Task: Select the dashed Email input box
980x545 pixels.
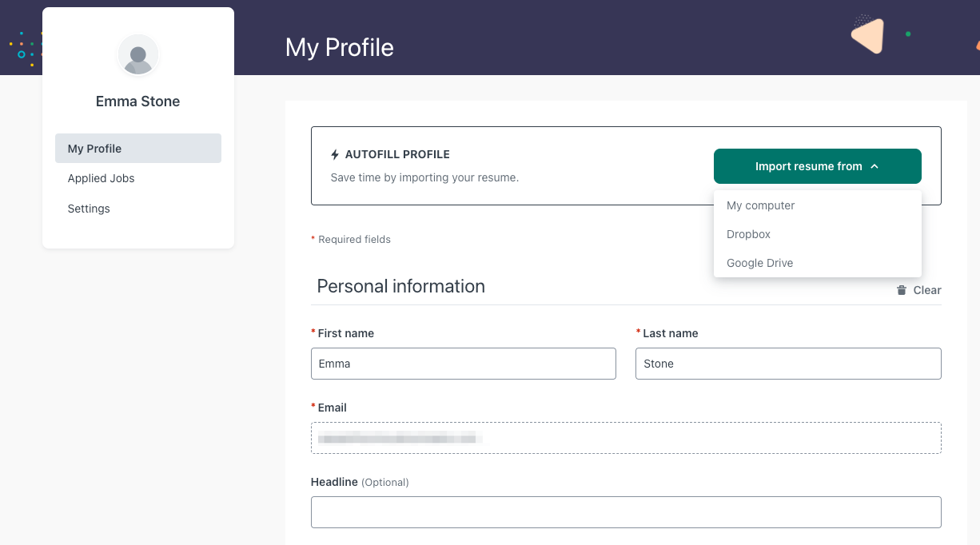Action: point(625,438)
